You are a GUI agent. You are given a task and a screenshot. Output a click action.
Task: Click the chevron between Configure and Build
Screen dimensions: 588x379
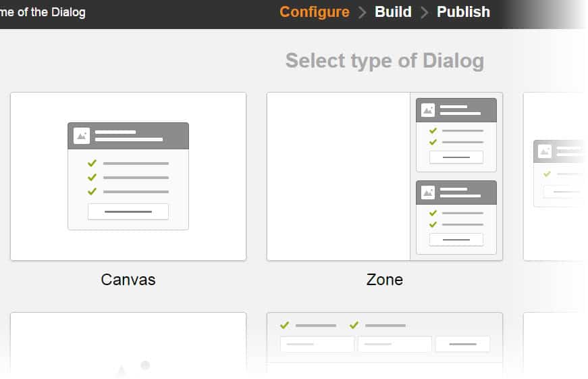(x=363, y=12)
